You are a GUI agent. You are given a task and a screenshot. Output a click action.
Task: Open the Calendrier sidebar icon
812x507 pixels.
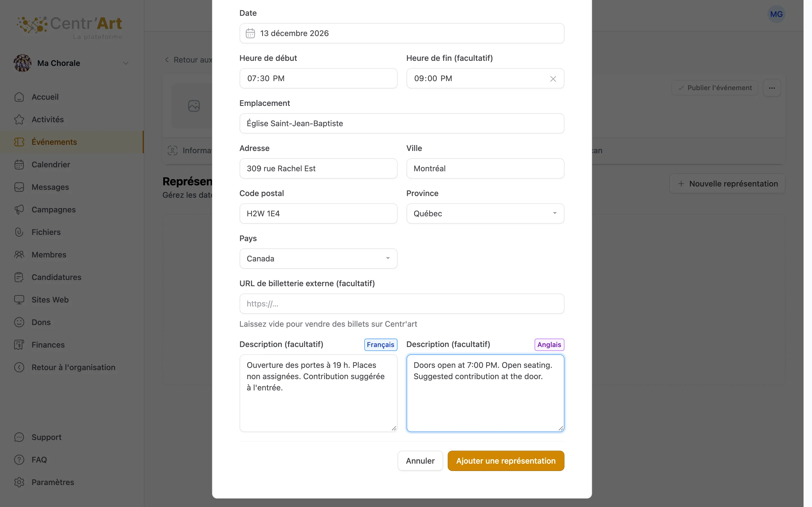[19, 165]
